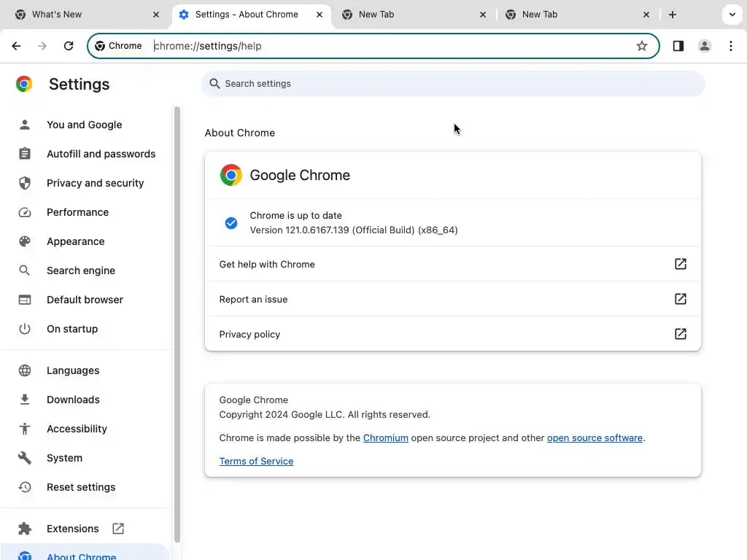Close the last New Tab

coord(646,15)
